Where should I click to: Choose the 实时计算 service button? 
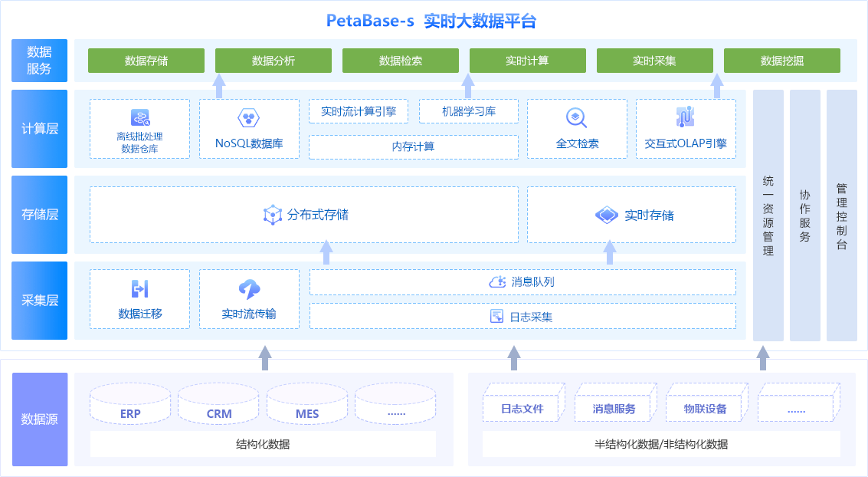(x=528, y=61)
